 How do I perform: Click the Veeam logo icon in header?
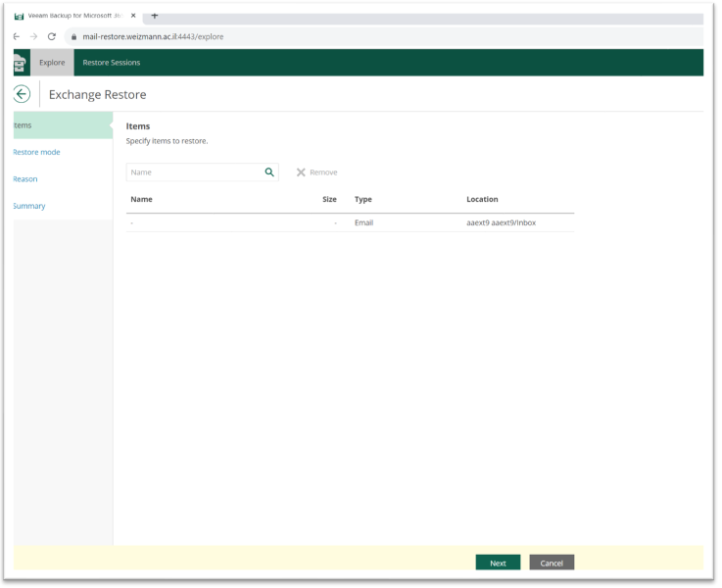pos(21,64)
